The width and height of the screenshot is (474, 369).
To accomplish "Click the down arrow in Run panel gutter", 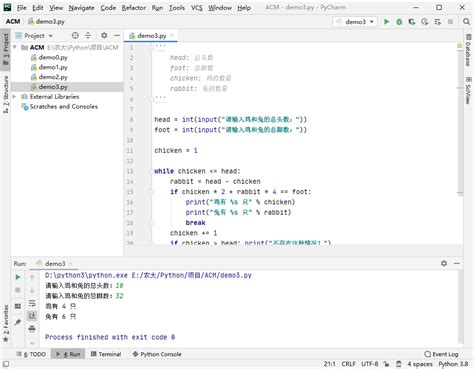I will (32, 290).
